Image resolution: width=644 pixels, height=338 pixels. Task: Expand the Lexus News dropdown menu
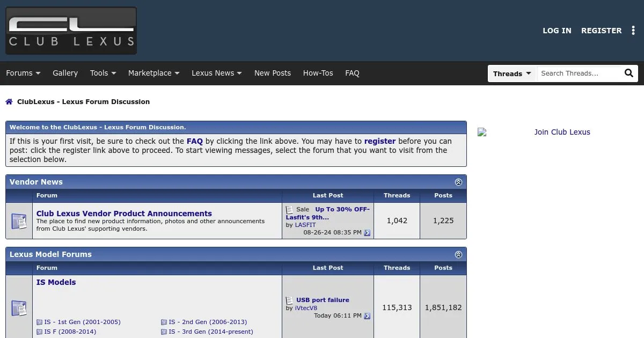click(x=217, y=73)
